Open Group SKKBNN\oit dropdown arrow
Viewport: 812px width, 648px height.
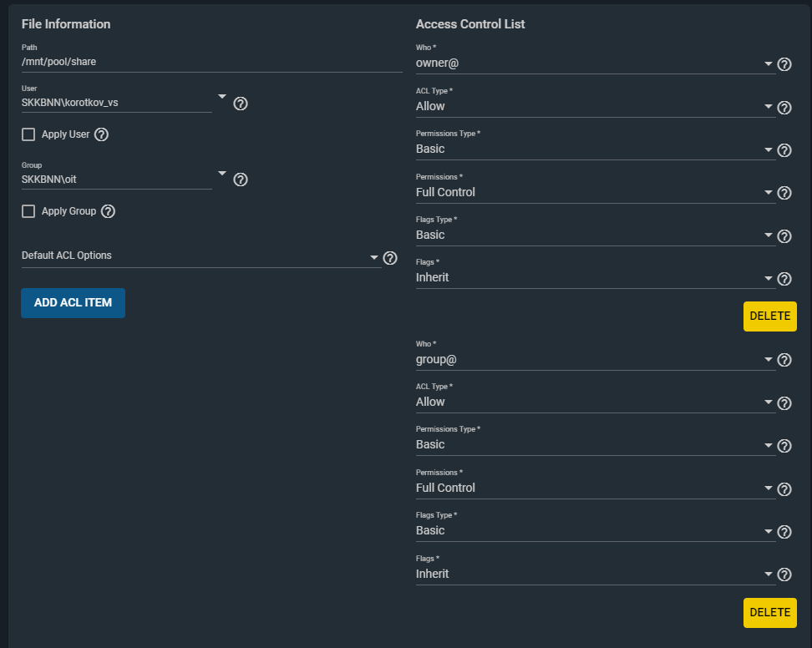(x=222, y=173)
